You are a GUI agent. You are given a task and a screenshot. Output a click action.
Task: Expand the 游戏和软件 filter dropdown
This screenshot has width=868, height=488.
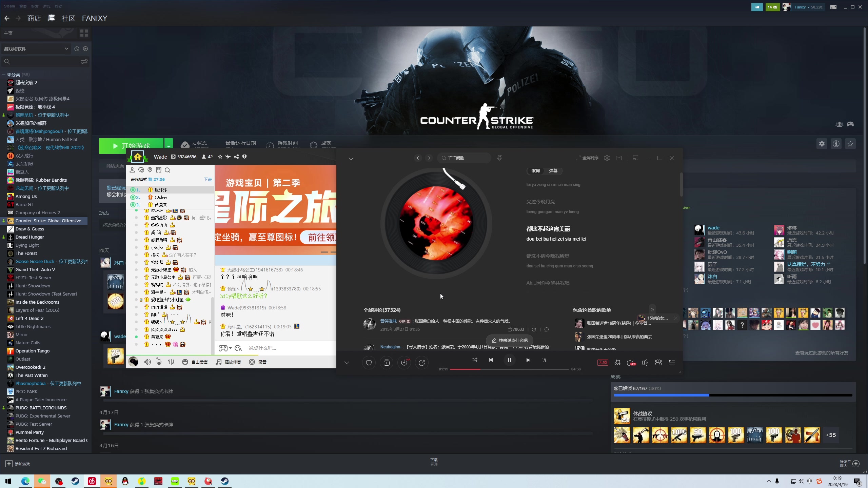click(x=66, y=49)
